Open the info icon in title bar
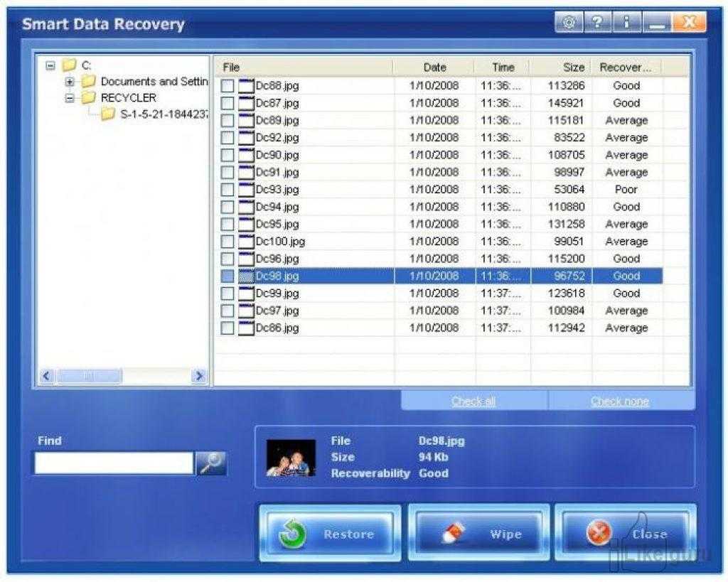This screenshot has height=582, width=728. [627, 23]
